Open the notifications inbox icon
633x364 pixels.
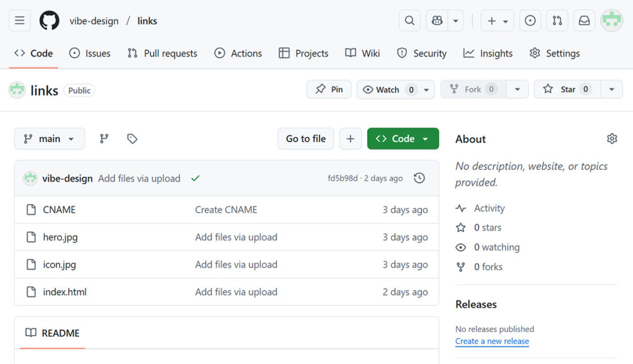[584, 21]
